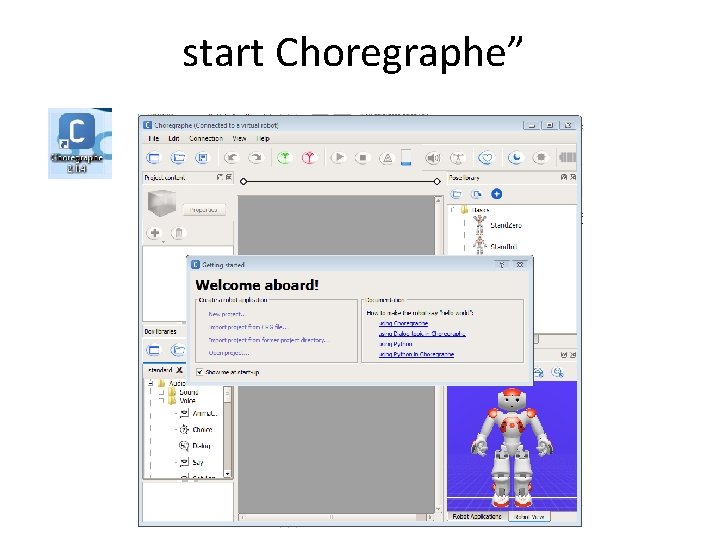Click the green Connect to robot icon
The height and width of the screenshot is (540, 720).
tap(285, 158)
